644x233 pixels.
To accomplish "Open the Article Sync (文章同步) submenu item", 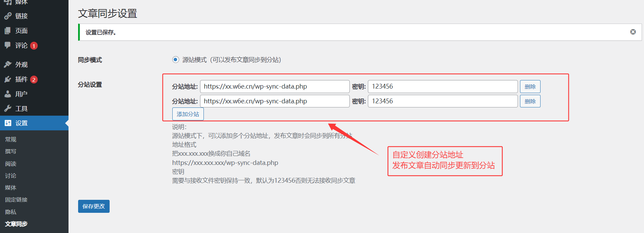I will [x=16, y=224].
